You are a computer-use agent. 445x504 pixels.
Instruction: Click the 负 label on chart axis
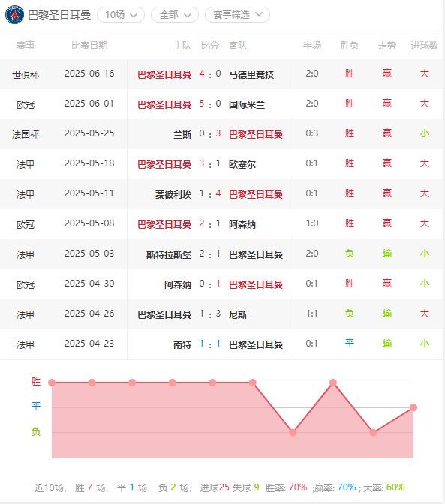(36, 432)
